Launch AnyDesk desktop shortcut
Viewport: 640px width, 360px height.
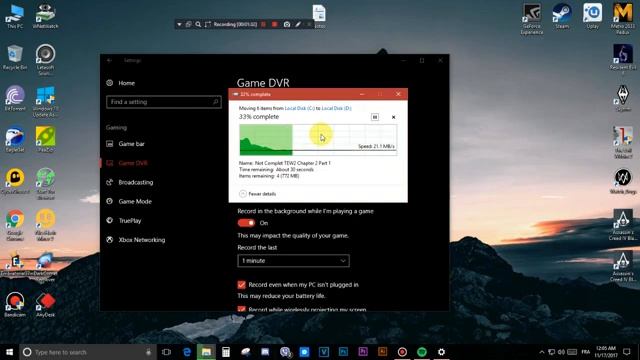[45, 304]
